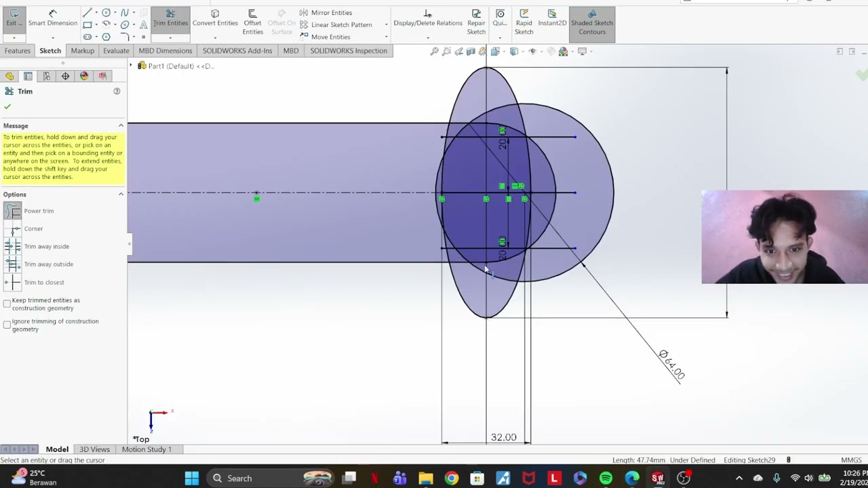868x488 pixels.
Task: Select Trim to closest option
Action: click(x=34, y=282)
